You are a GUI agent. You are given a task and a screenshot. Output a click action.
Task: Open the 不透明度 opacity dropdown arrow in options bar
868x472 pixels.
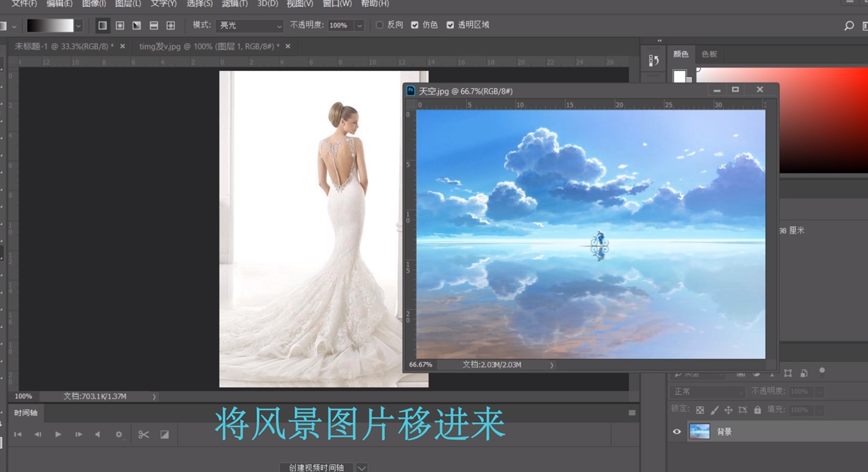(359, 26)
